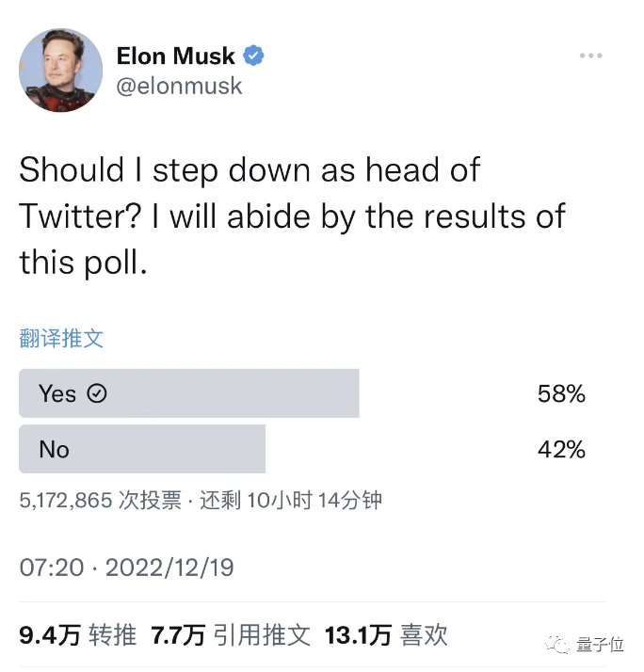Click the 量子位 watermark text
644x672 pixels.
coord(600,644)
